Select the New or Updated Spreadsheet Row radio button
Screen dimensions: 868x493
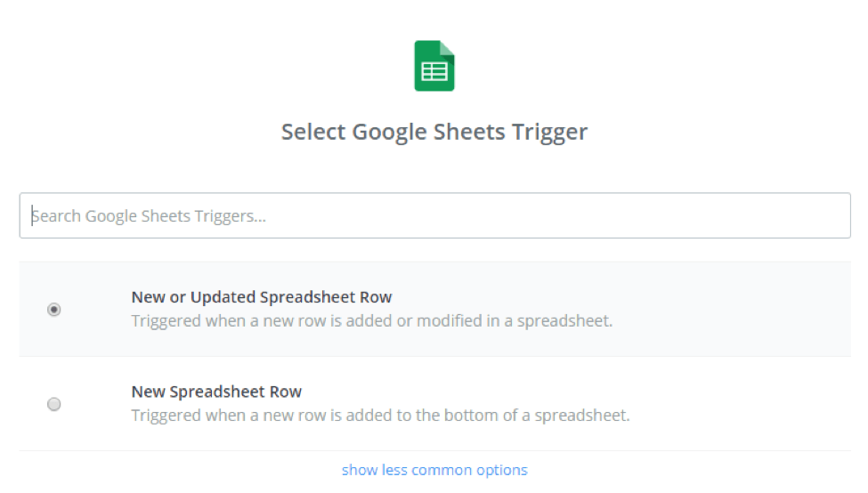[53, 310]
